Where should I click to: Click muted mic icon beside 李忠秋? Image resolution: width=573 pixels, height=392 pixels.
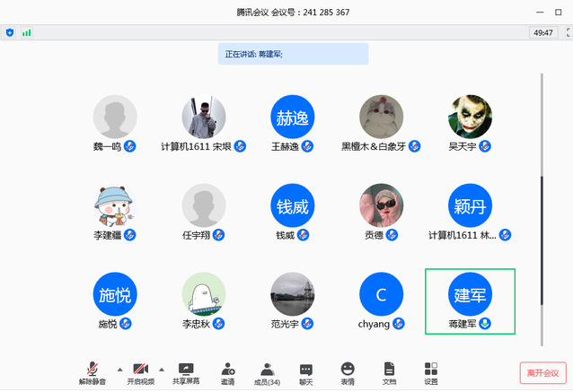coord(218,324)
